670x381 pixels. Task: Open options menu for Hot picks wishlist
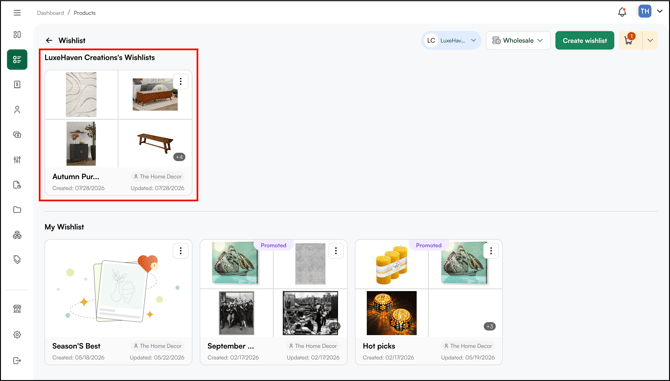(491, 251)
